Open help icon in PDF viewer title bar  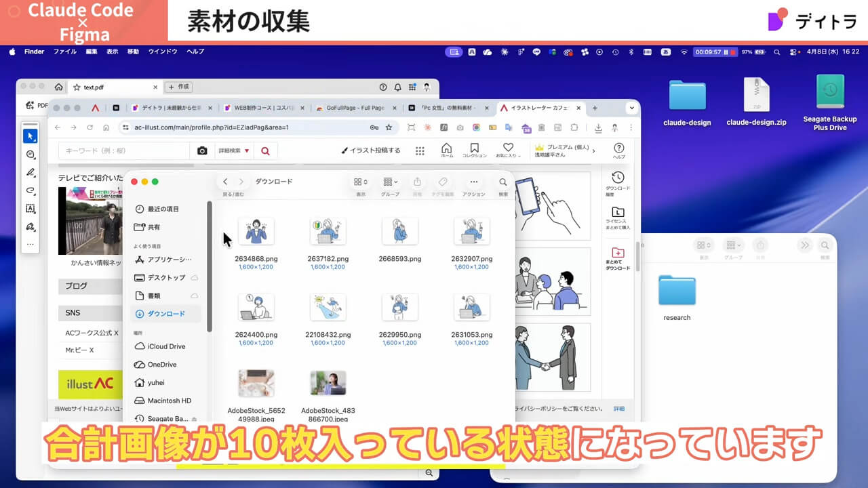[383, 87]
